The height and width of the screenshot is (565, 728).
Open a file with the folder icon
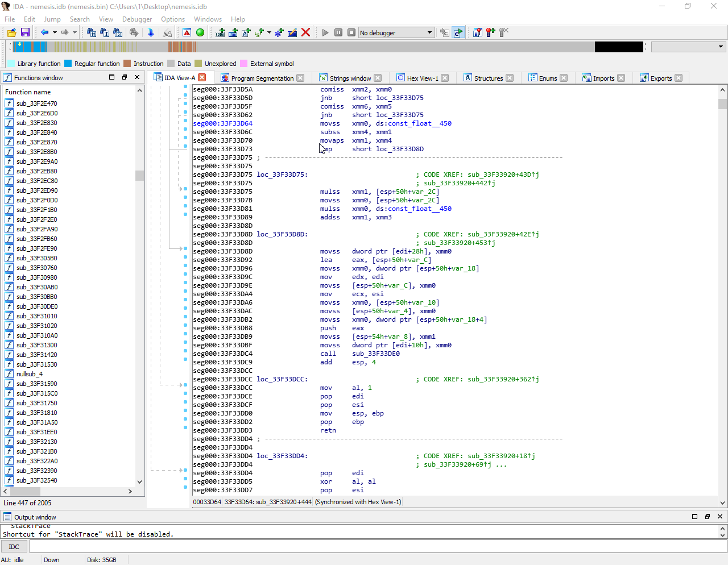click(x=11, y=32)
